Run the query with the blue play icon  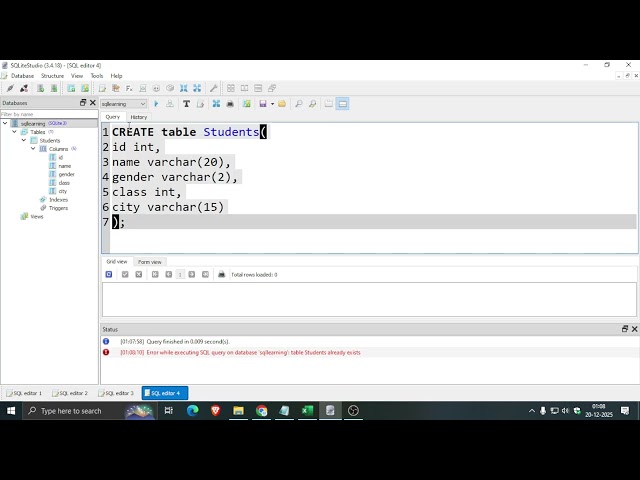(156, 104)
